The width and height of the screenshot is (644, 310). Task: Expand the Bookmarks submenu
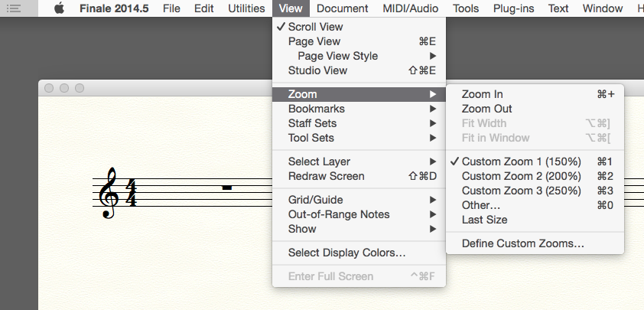click(316, 109)
